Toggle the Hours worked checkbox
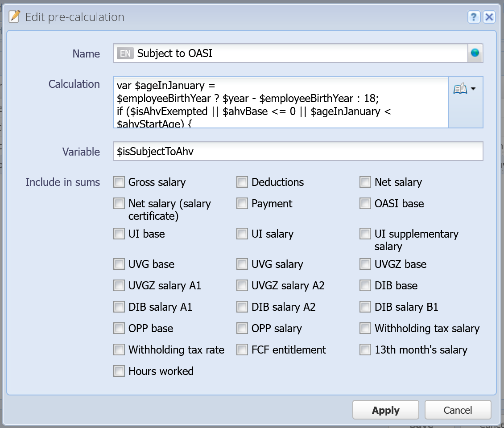504x428 pixels. pyautogui.click(x=119, y=371)
